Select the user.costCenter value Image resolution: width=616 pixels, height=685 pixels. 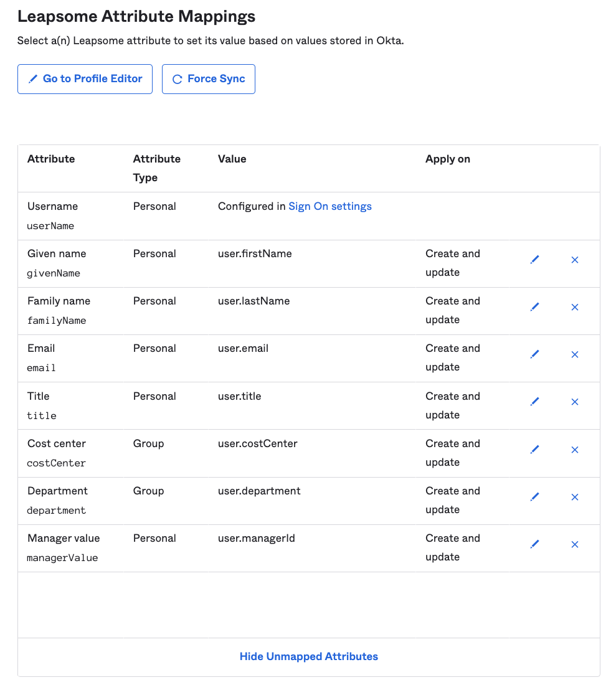[258, 443]
